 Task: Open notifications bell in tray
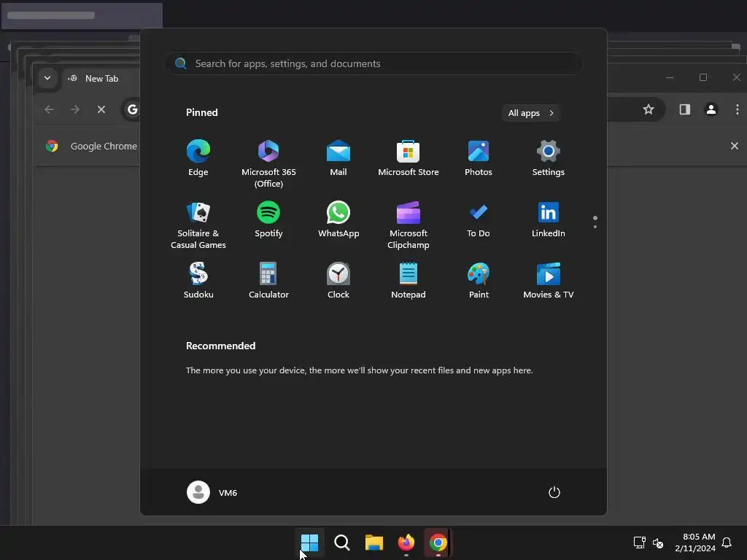pyautogui.click(x=727, y=542)
